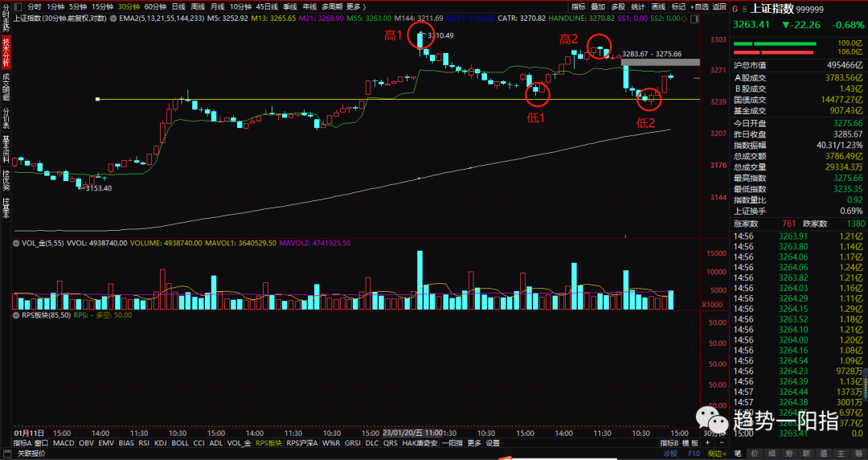Toggle the left panel layout icon
The height and width of the screenshot is (460, 868).
[17, 6]
